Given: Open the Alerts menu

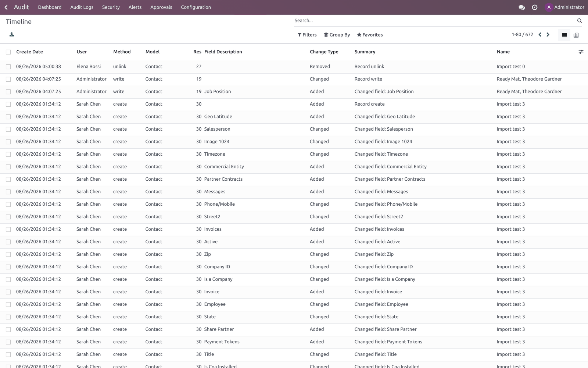Looking at the screenshot, I should pos(135,7).
